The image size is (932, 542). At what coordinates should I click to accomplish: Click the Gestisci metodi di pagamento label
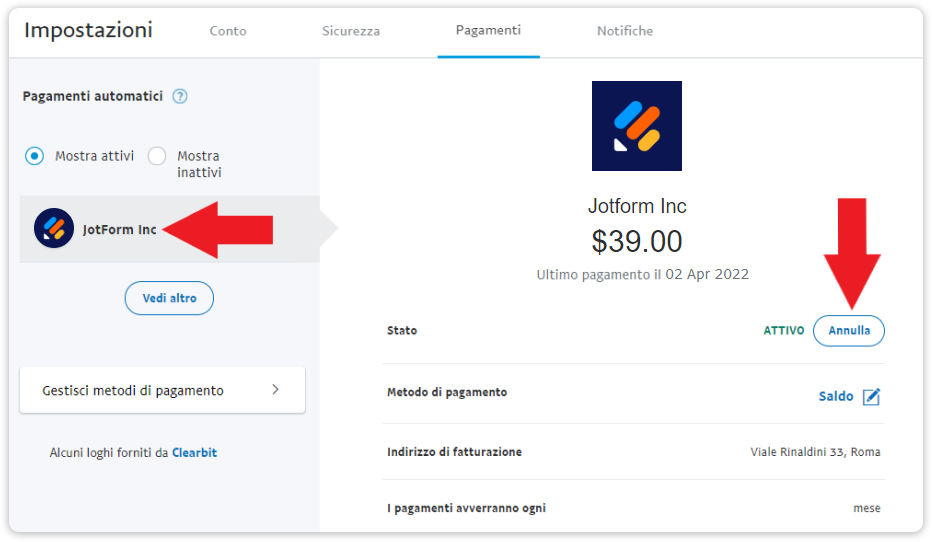133,390
